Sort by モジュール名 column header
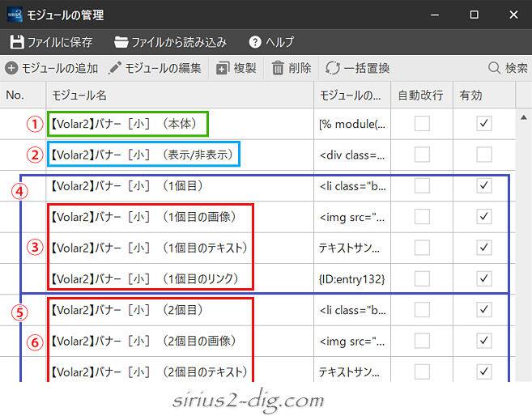 pos(180,95)
